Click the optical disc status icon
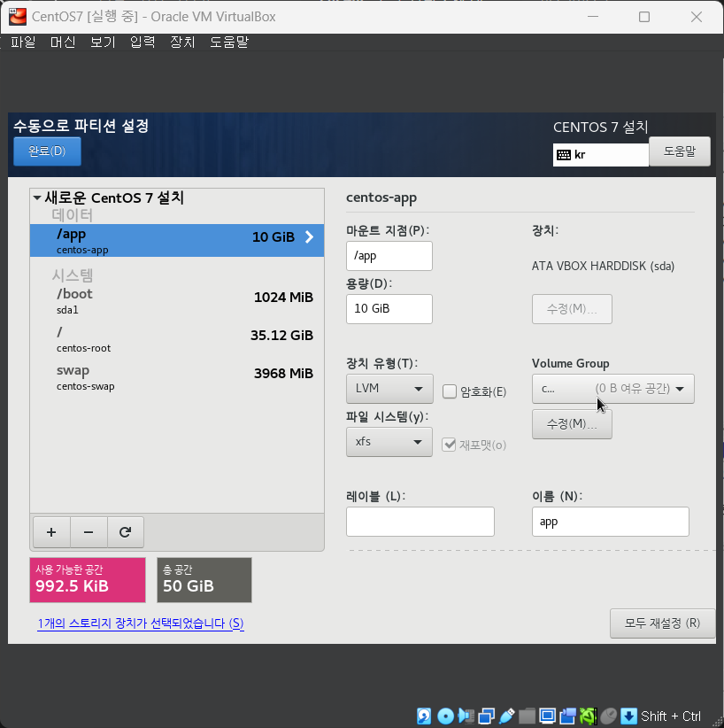The height and width of the screenshot is (728, 724). click(445, 716)
